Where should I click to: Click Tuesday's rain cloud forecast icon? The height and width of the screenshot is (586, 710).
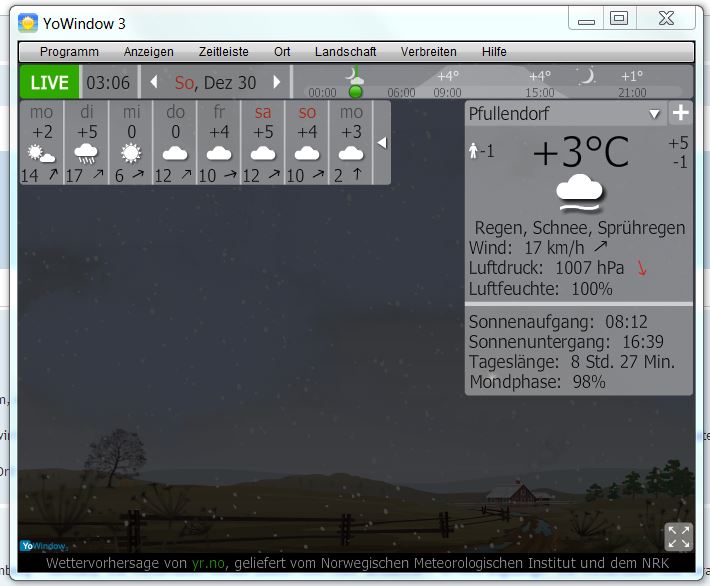pos(86,153)
